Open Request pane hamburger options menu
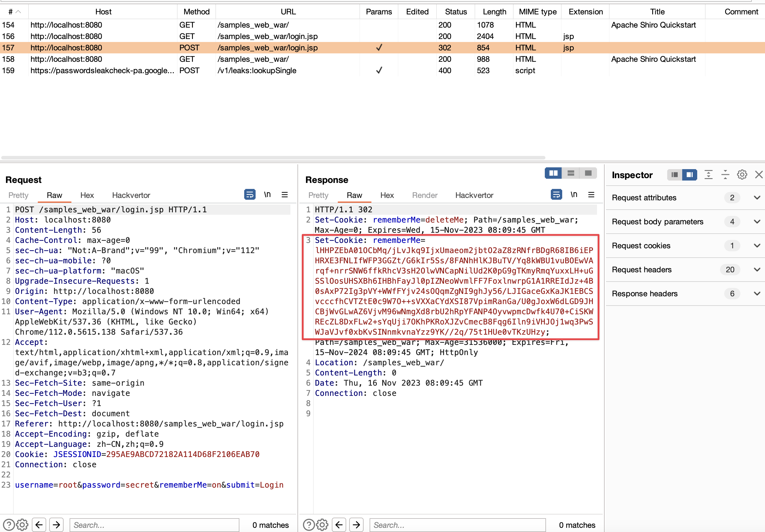Viewport: 765px width, 532px height. tap(284, 195)
